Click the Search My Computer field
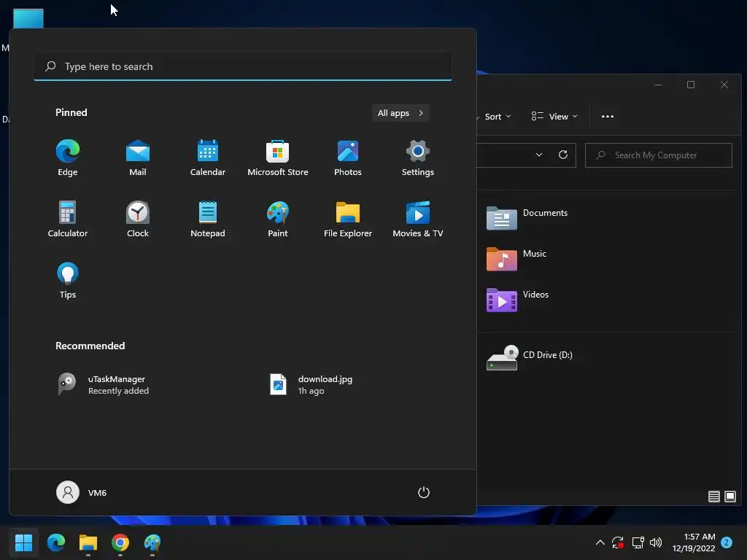 tap(659, 155)
